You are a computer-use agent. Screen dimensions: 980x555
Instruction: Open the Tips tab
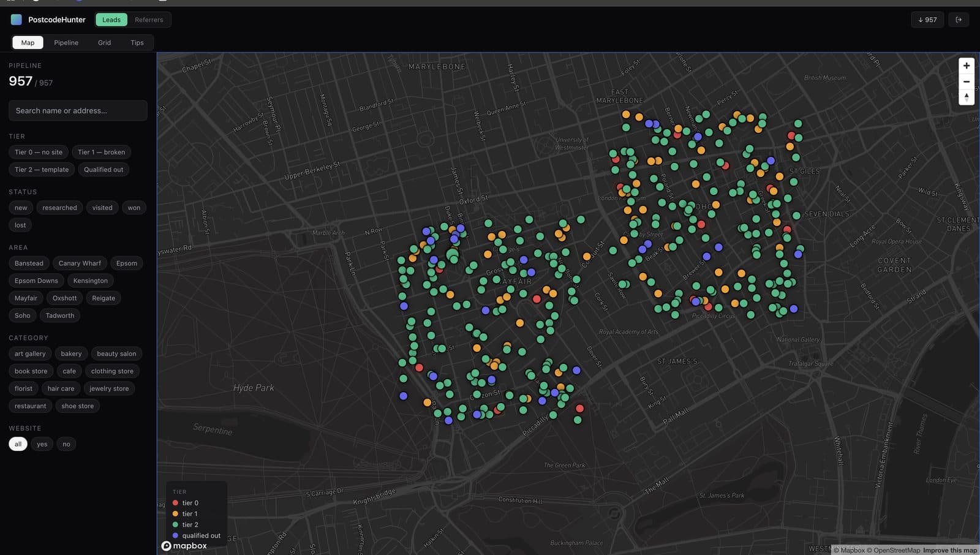click(x=137, y=42)
